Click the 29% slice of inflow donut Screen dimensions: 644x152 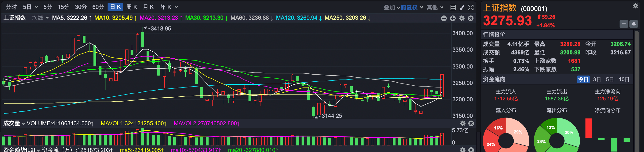518,132
